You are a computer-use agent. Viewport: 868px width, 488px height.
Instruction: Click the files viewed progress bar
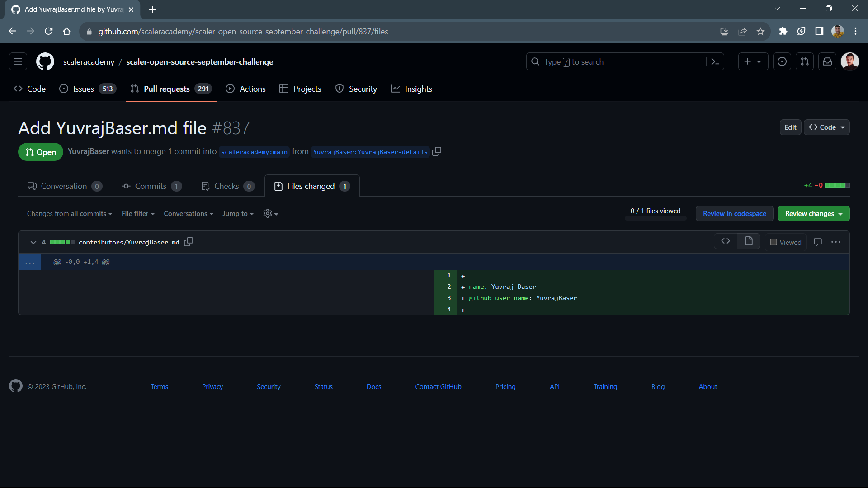click(x=656, y=218)
